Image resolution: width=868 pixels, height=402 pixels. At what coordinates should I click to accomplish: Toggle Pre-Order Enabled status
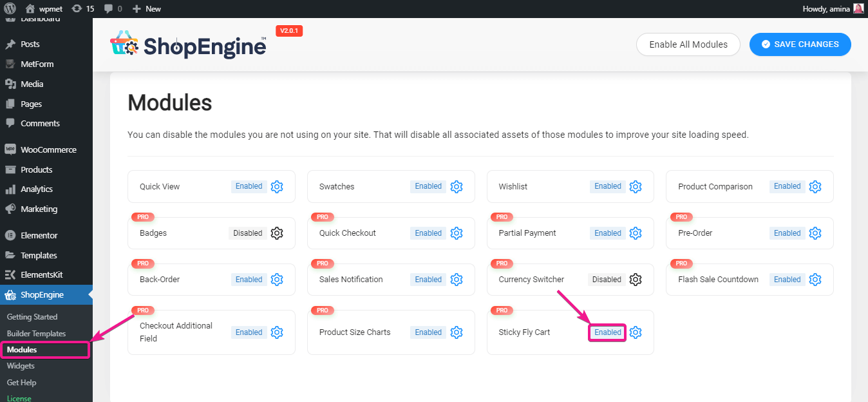click(x=787, y=233)
